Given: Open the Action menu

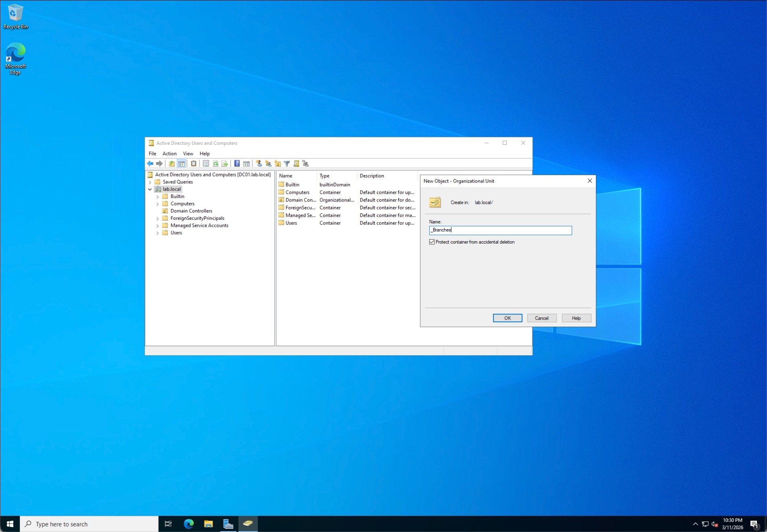Looking at the screenshot, I should [169, 154].
